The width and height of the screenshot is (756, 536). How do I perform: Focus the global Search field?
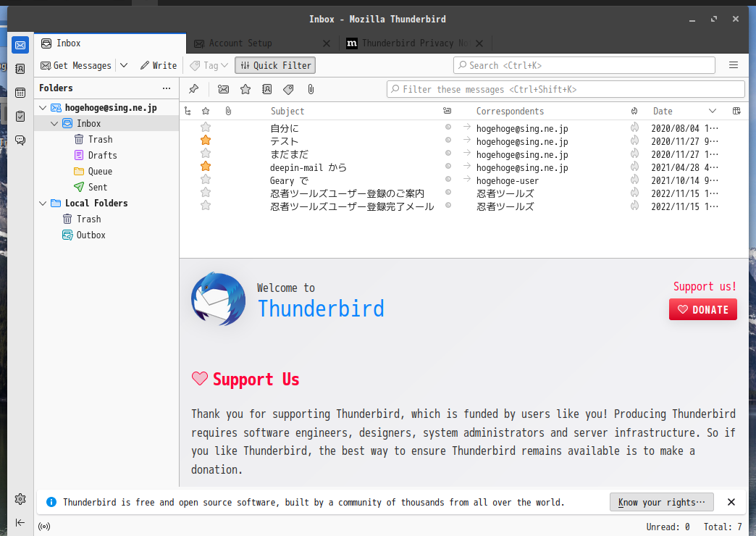click(x=584, y=65)
